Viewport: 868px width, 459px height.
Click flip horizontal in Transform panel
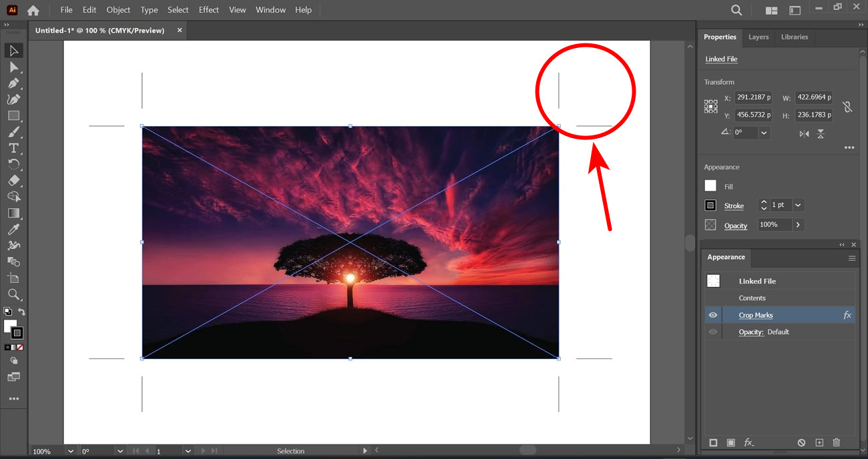(x=804, y=133)
